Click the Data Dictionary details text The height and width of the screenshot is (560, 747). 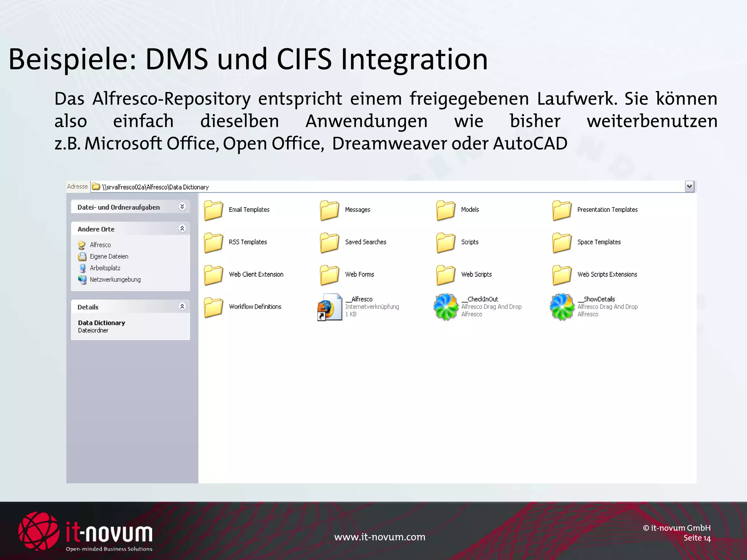101,323
